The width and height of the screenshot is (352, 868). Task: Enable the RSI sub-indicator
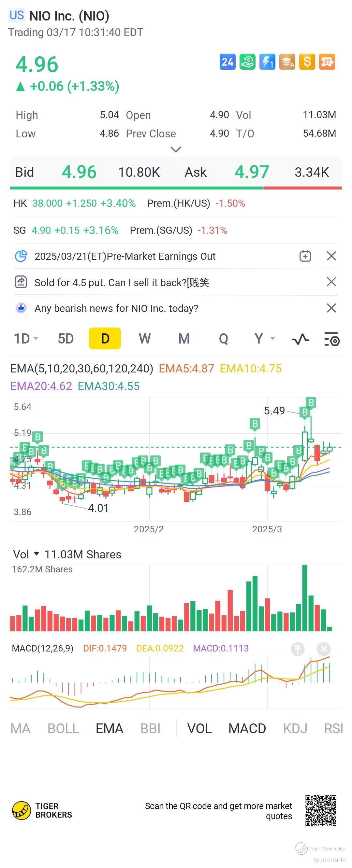coord(333,729)
